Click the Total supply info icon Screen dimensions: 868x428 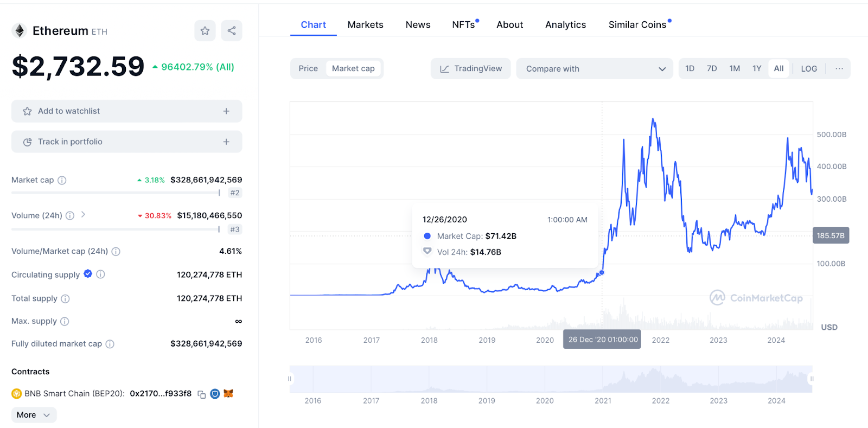[x=65, y=298]
